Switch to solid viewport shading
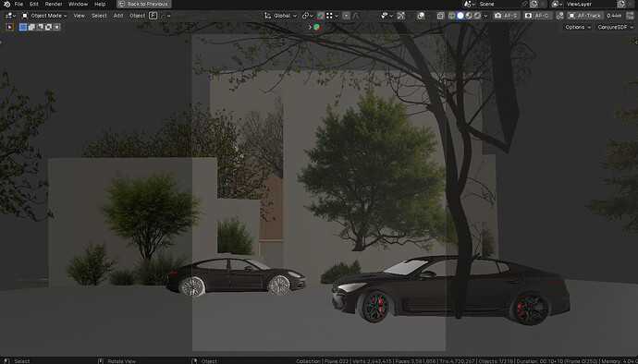 [x=460, y=16]
